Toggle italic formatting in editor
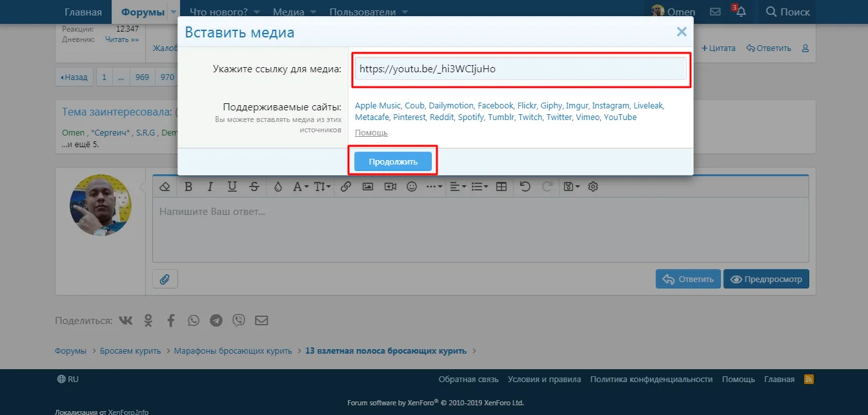 210,187
